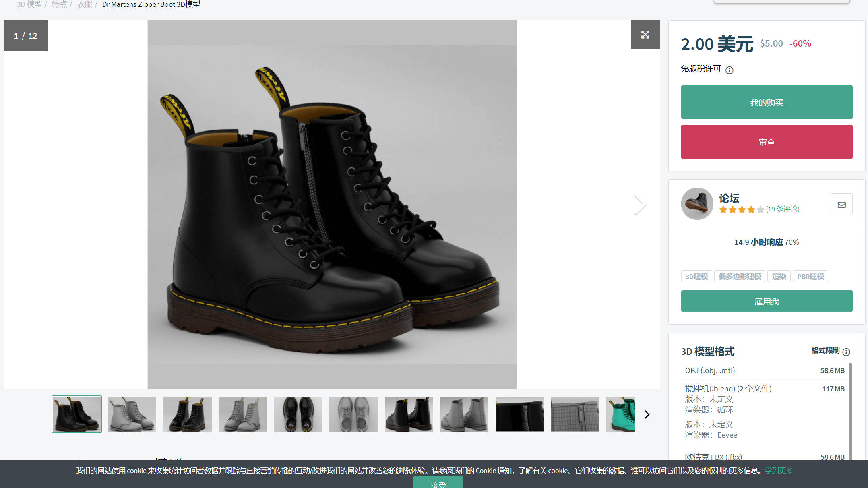868x488 pixels.
Task: Click the formats list scrollbar
Action: pos(850,411)
